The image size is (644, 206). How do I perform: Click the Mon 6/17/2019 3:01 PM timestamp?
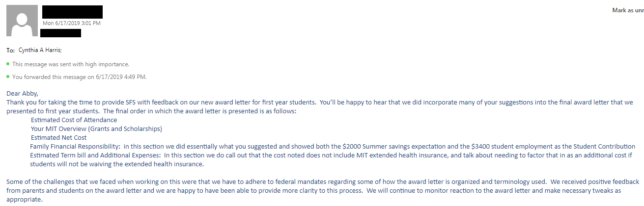(x=72, y=23)
